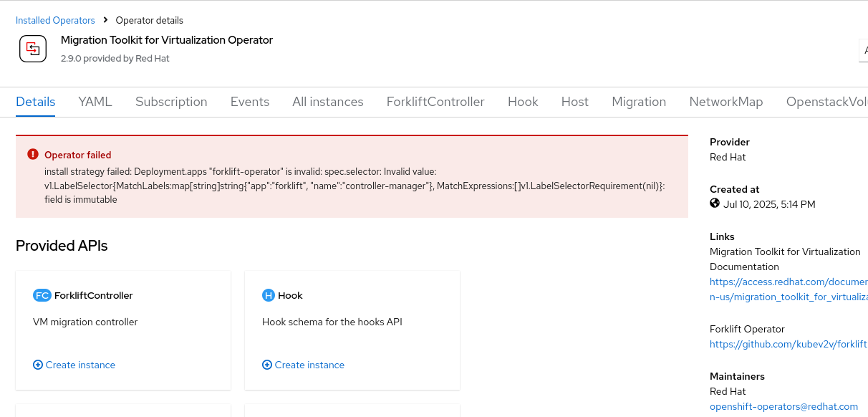
Task: Create instance of ForkliftController
Action: coord(80,365)
